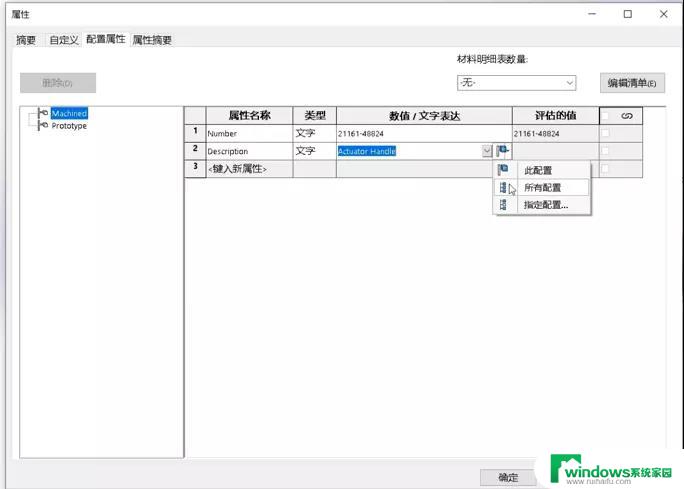
Task: Click the 文字 type cell in Number row
Action: tap(315, 133)
